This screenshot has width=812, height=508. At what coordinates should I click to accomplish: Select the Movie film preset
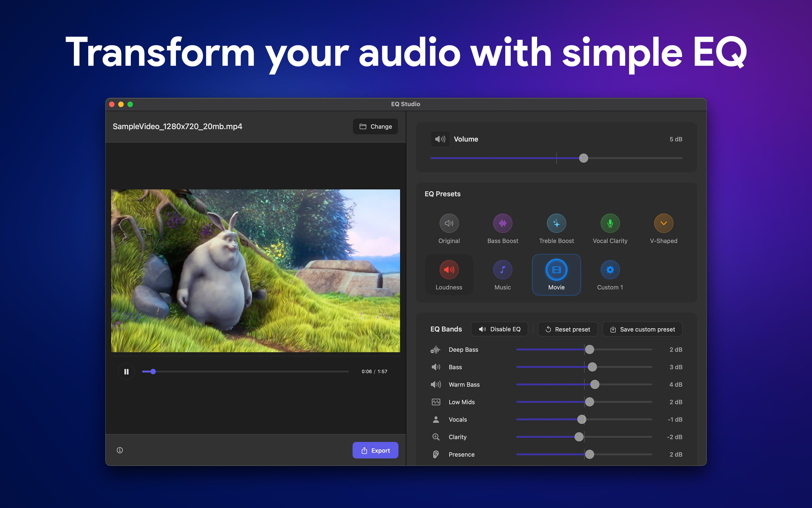point(556,275)
